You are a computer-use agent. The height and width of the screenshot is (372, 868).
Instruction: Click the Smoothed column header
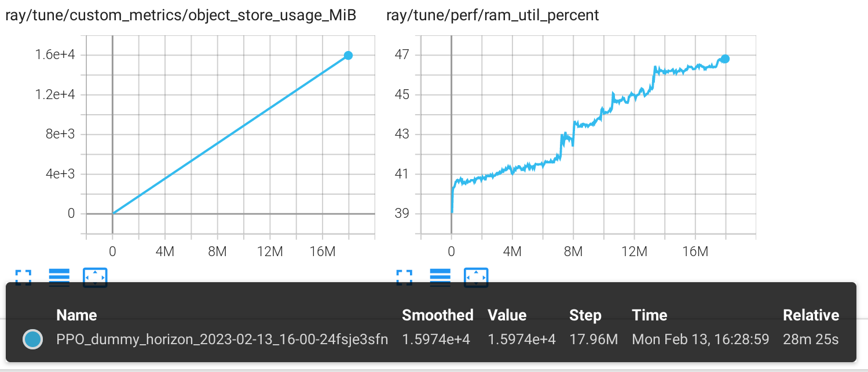point(437,315)
